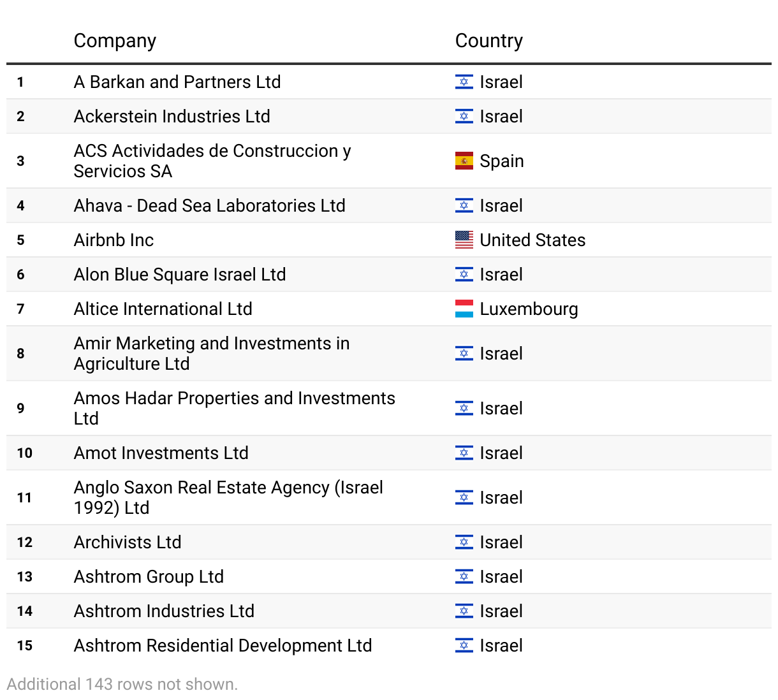Click the United States flag icon
The height and width of the screenshot is (700, 778).
click(464, 240)
